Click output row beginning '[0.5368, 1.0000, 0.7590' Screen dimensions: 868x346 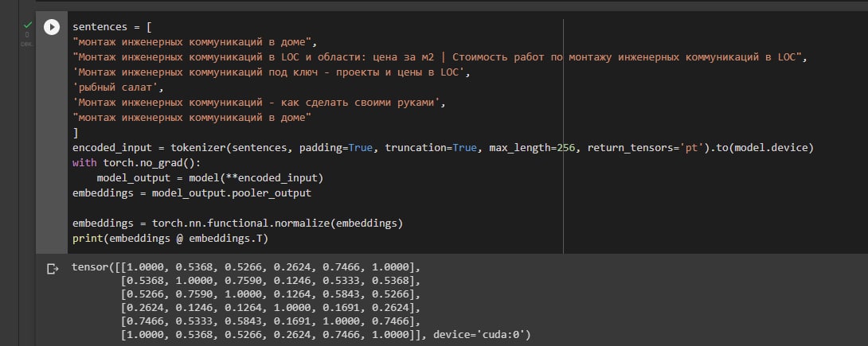tap(271, 281)
